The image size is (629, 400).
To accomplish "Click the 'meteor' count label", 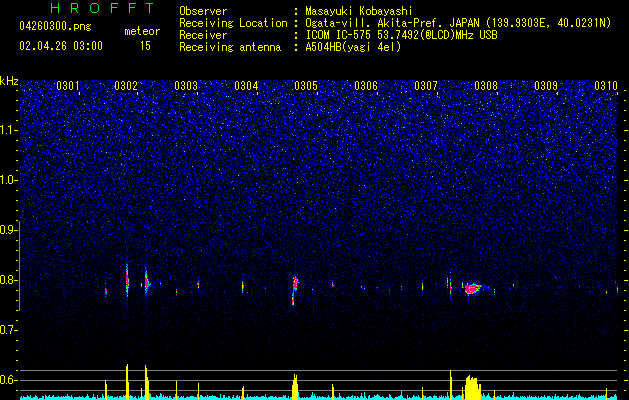I will [x=142, y=31].
